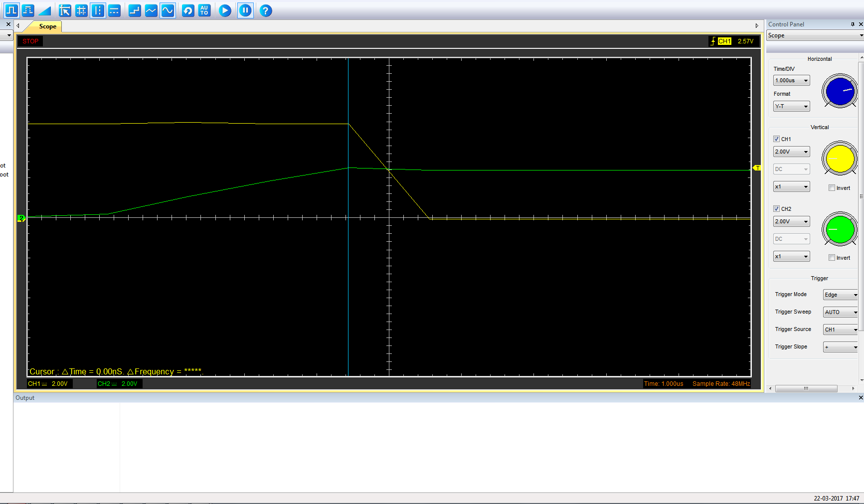Open the Trigger Source CH1 dropdown
Viewport: 864px width, 504px height.
841,330
